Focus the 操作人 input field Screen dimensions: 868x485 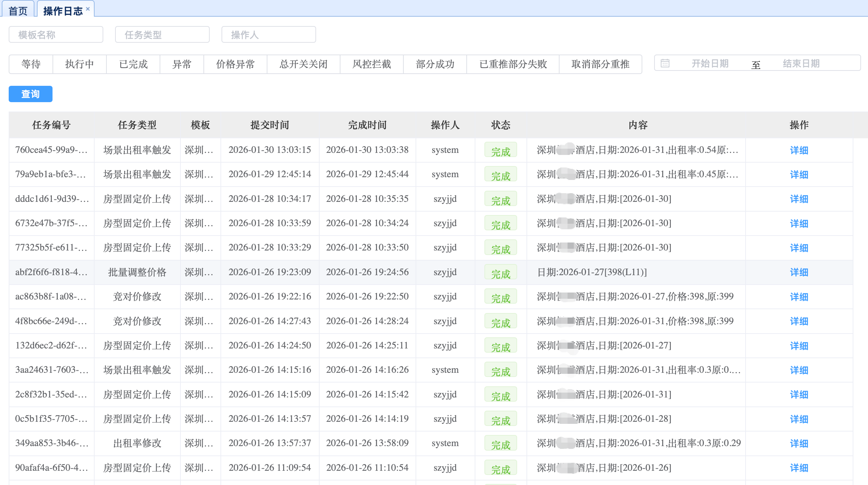(268, 35)
